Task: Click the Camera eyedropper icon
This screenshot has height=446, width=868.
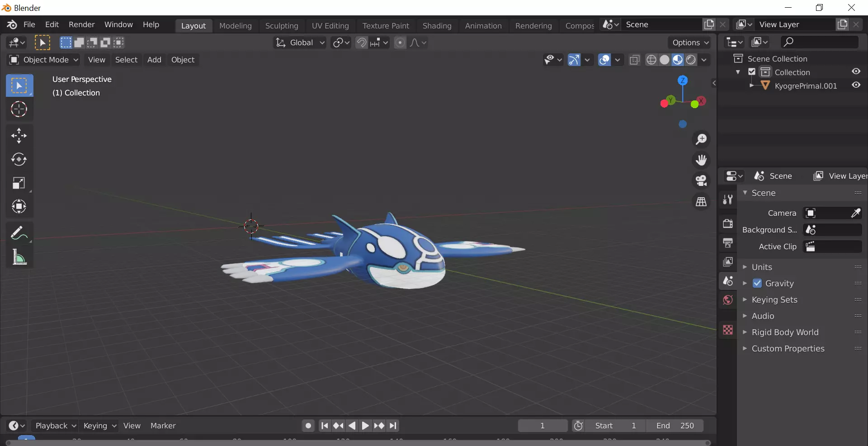Action: (855, 213)
